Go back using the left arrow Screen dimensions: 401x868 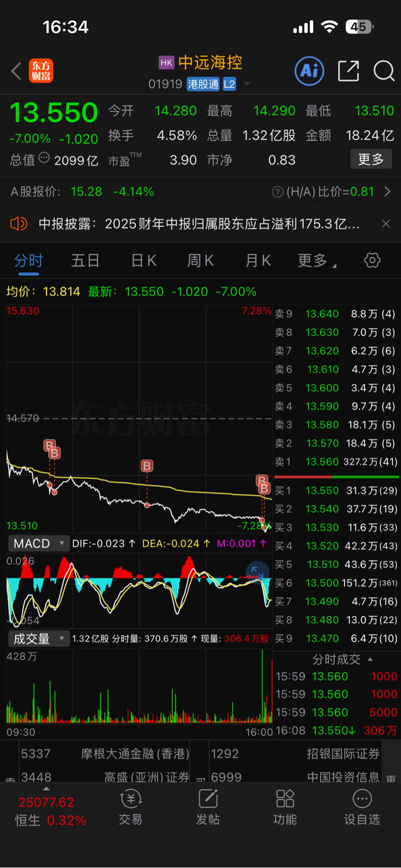16,71
